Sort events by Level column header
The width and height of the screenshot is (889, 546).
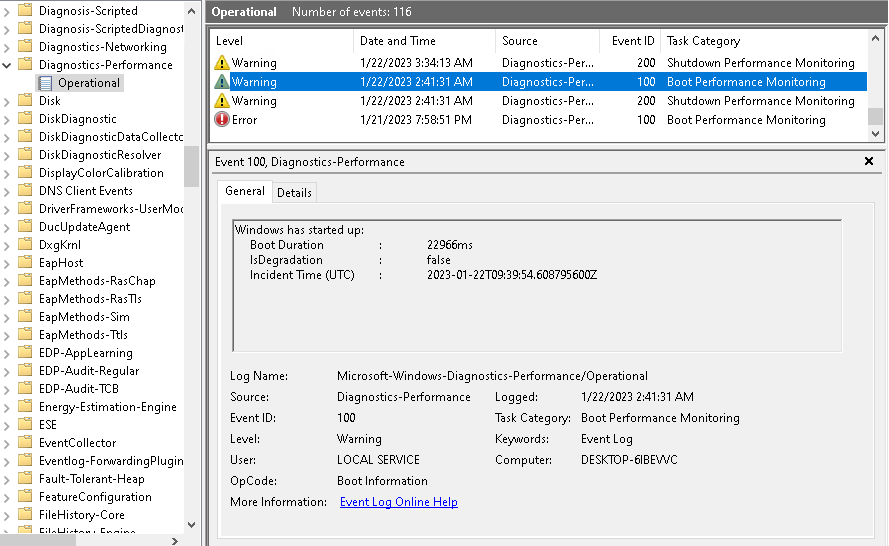click(282, 41)
